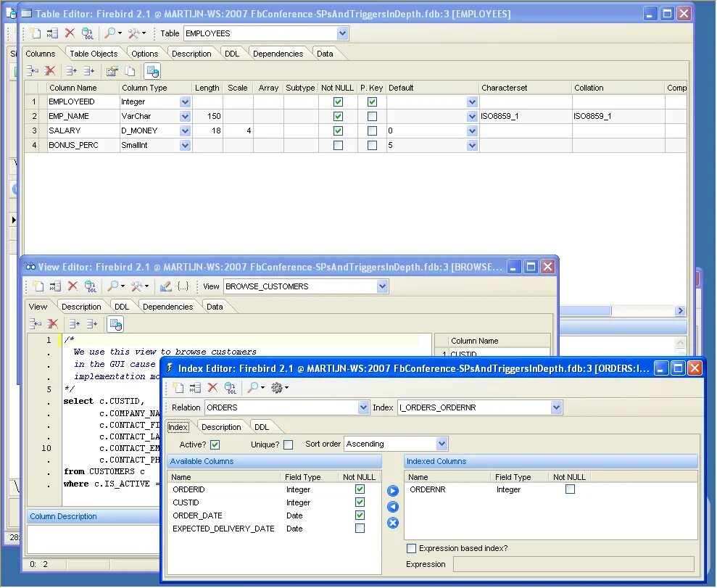Image resolution: width=717 pixels, height=588 pixels.
Task: Select CUSTID in Available Columns list
Action: click(x=186, y=502)
